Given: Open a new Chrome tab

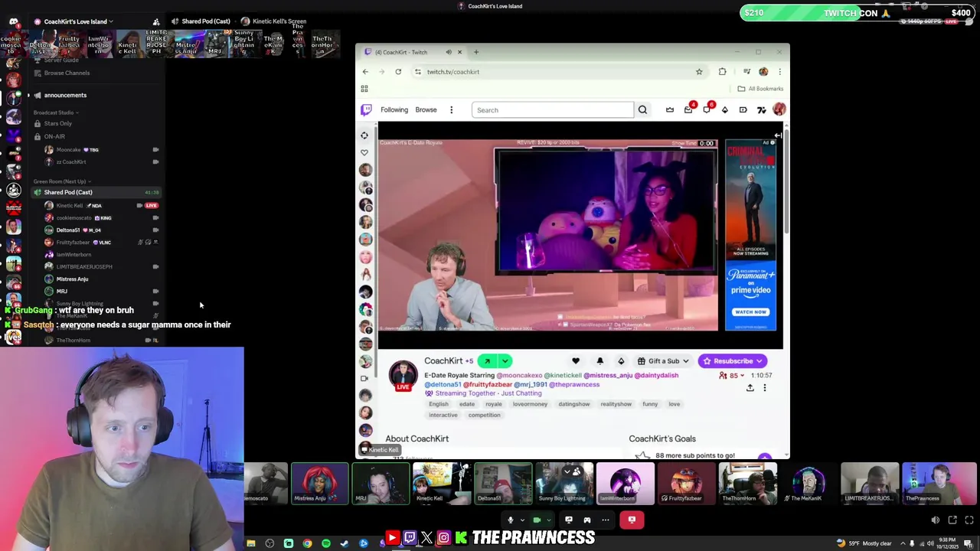Looking at the screenshot, I should click(x=476, y=52).
